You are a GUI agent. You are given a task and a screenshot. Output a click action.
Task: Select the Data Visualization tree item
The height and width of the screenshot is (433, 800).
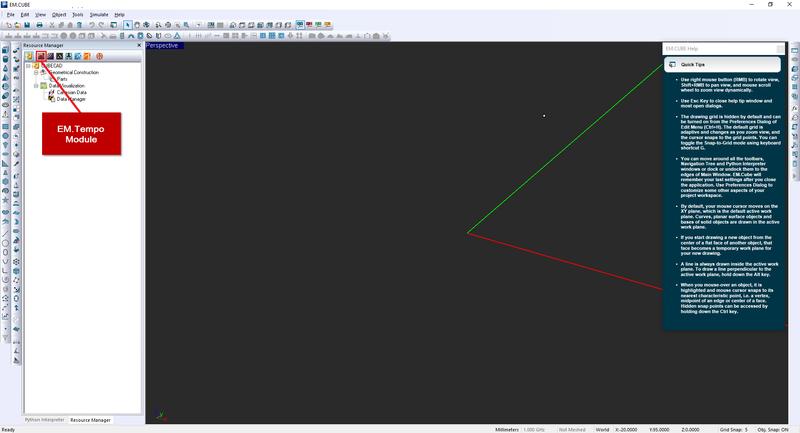pos(66,86)
